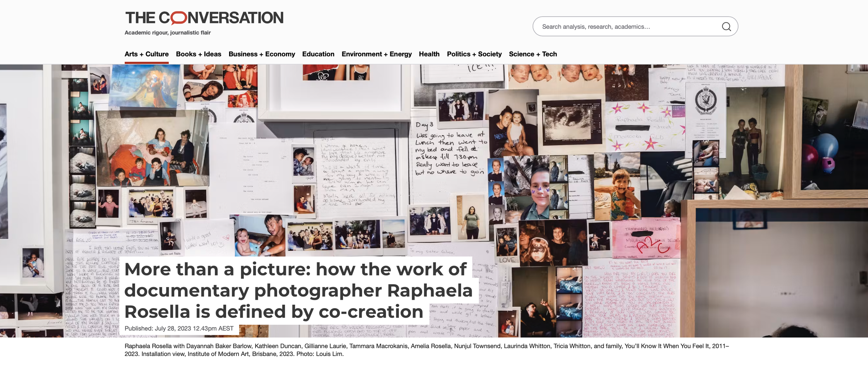868x365 pixels.
Task: Click the search magnifier icon
Action: [x=726, y=26]
